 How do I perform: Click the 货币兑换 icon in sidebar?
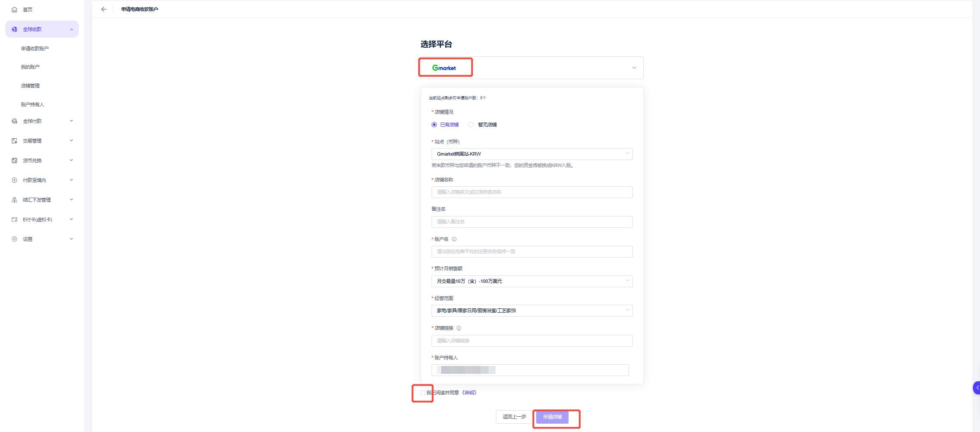[x=14, y=160]
